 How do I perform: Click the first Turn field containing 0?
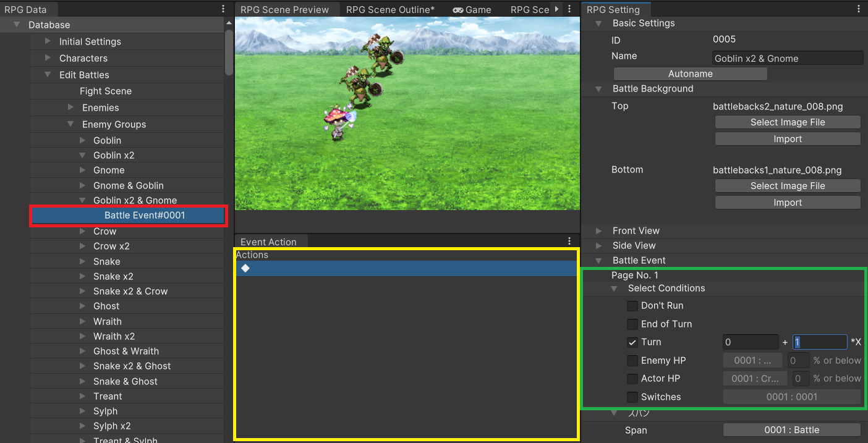pyautogui.click(x=751, y=342)
